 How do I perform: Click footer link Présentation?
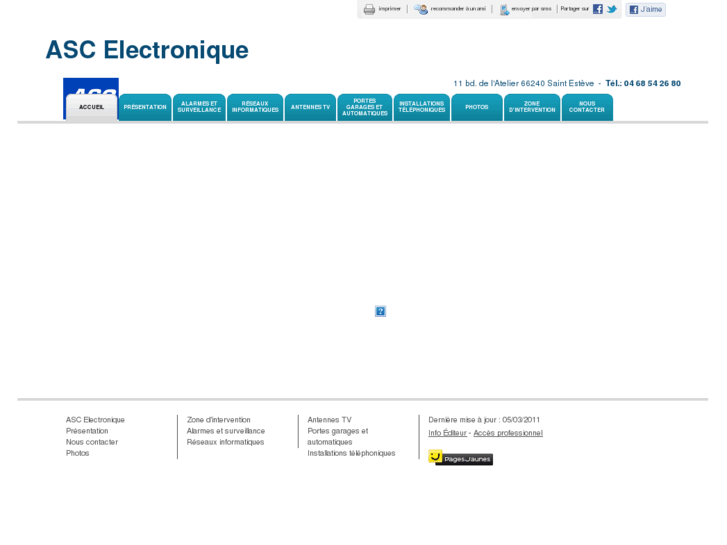[x=87, y=431]
